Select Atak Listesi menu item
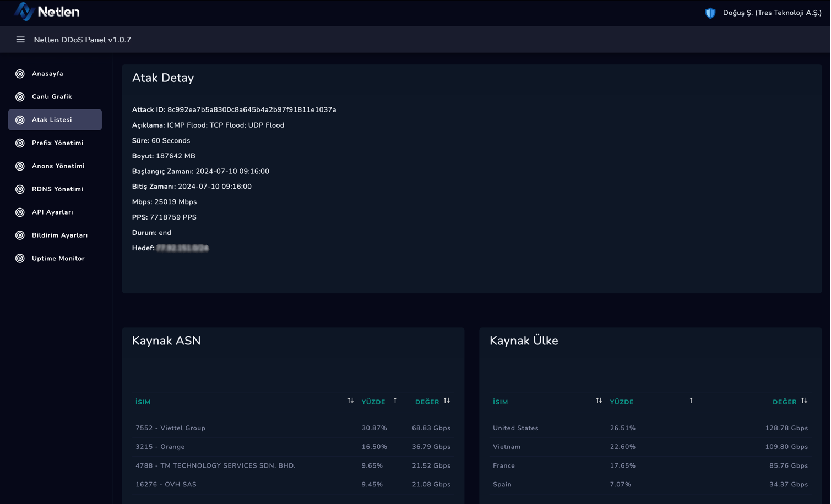 tap(55, 120)
